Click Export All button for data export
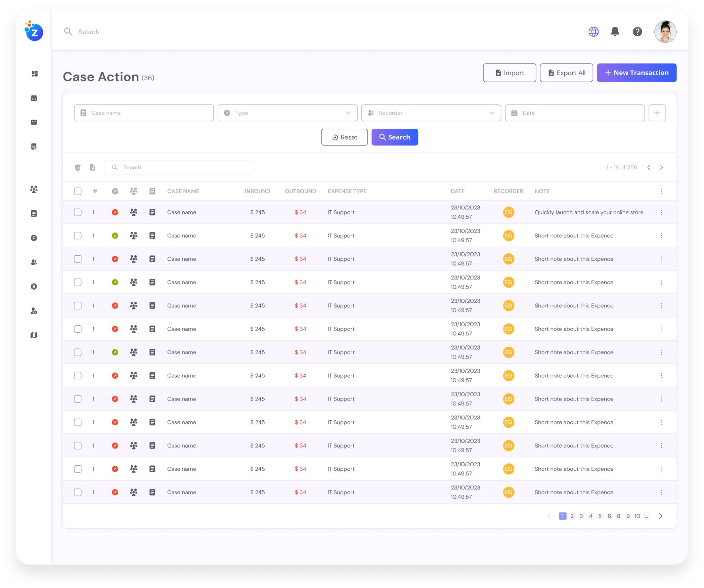Viewport: 704px width, 588px height. 565,73
